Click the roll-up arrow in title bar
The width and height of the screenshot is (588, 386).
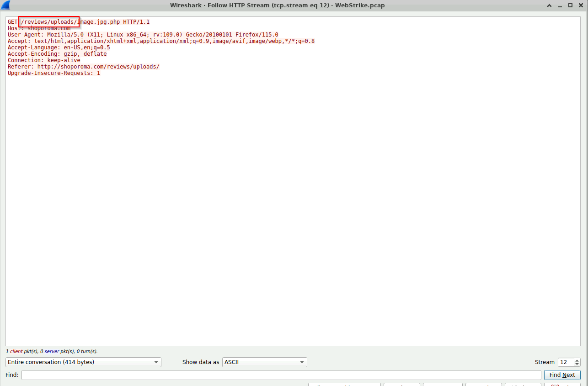pos(549,5)
